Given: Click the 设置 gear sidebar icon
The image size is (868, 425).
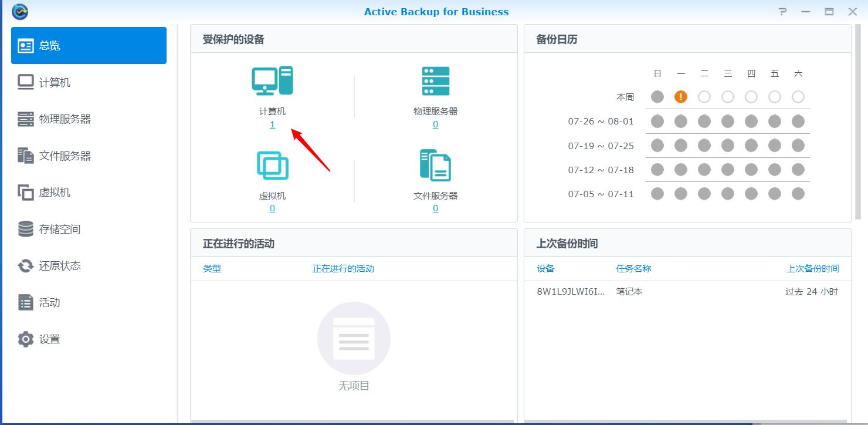Looking at the screenshot, I should [x=26, y=339].
